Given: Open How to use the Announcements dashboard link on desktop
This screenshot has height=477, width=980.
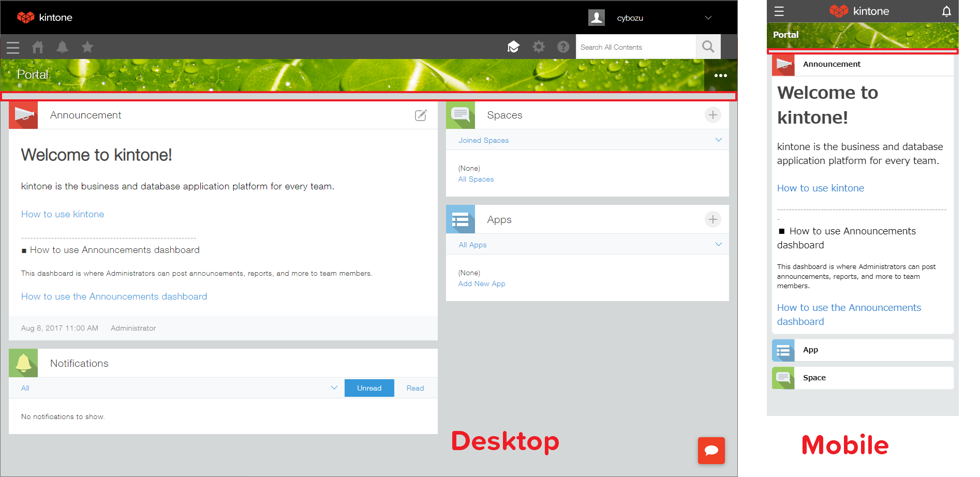Looking at the screenshot, I should pyautogui.click(x=114, y=296).
